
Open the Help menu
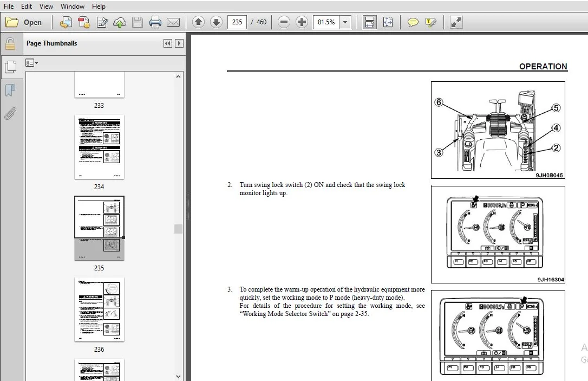99,7
